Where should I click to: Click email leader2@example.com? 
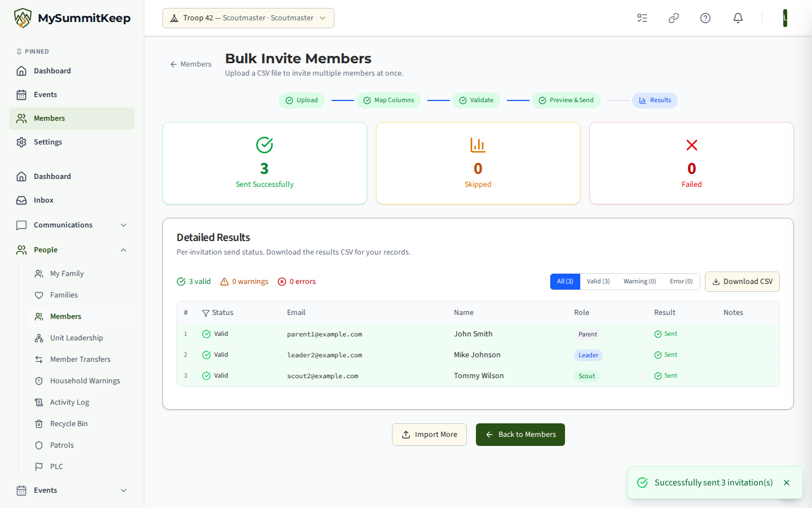[x=325, y=355]
